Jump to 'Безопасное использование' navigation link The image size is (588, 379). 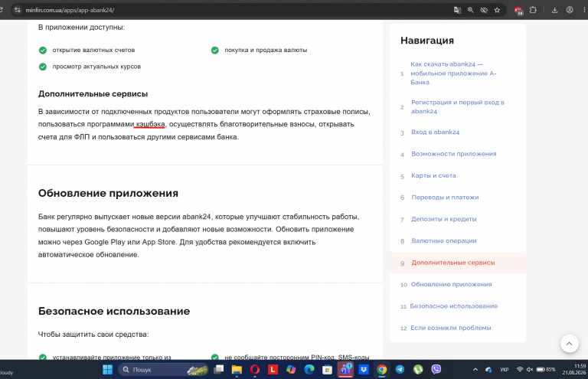pyautogui.click(x=454, y=306)
